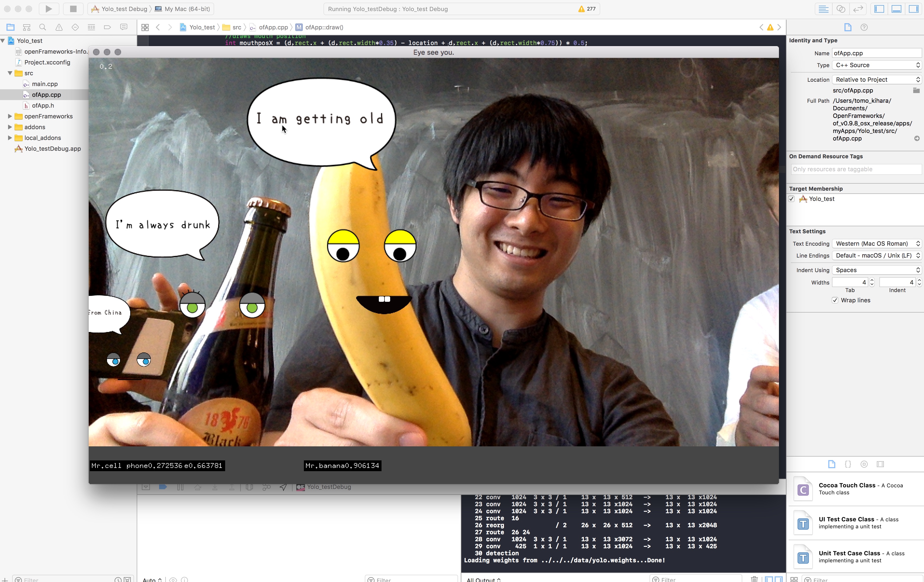This screenshot has height=582, width=924.
Task: Show the Quick Help inspector
Action: [864, 27]
